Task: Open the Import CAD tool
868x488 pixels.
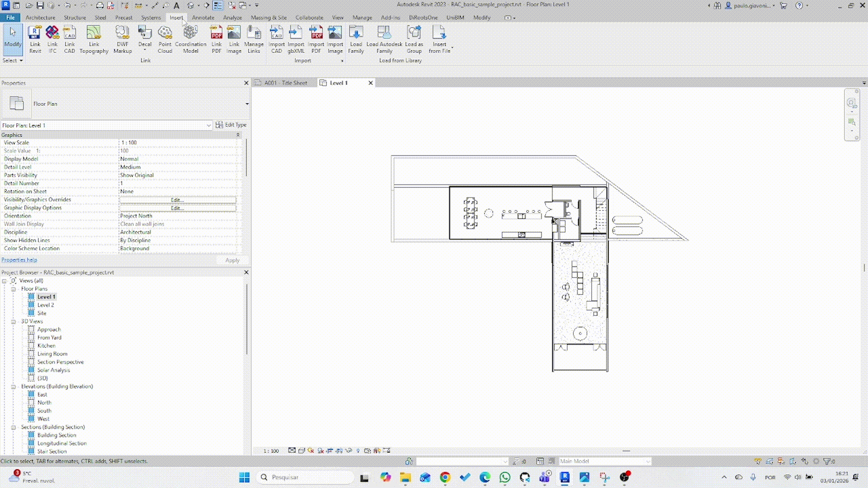Action: point(277,38)
